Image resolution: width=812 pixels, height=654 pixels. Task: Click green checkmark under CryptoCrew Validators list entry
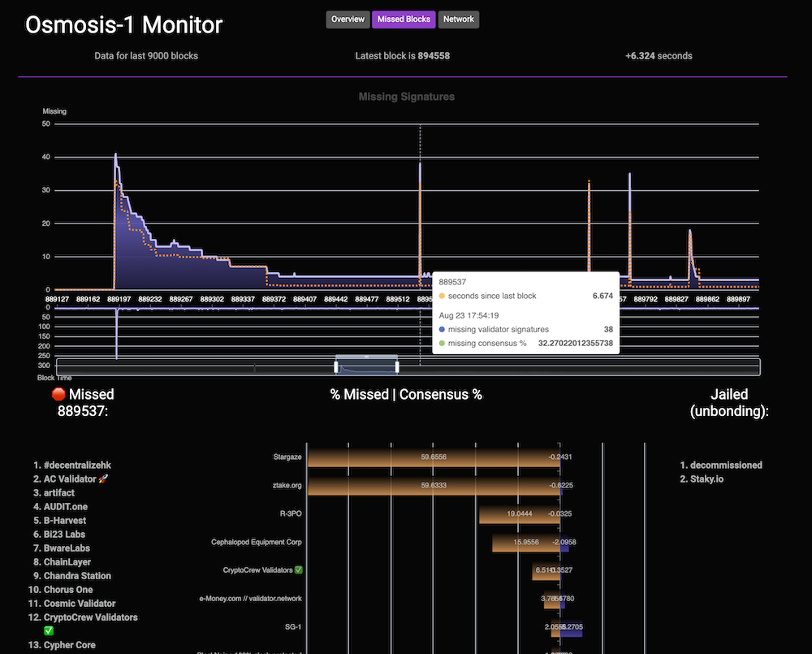(49, 631)
